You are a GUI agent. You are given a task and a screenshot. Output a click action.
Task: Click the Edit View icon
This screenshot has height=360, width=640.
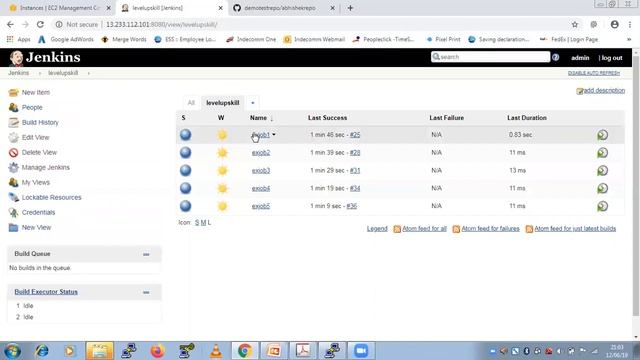click(x=13, y=138)
